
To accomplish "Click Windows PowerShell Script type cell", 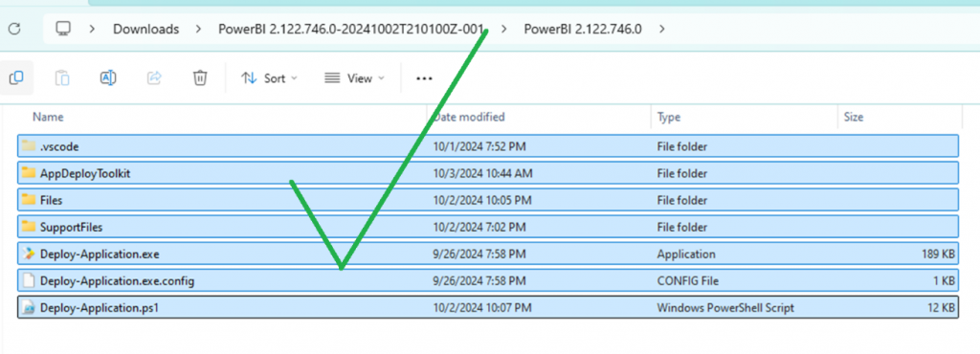I will tap(725, 308).
